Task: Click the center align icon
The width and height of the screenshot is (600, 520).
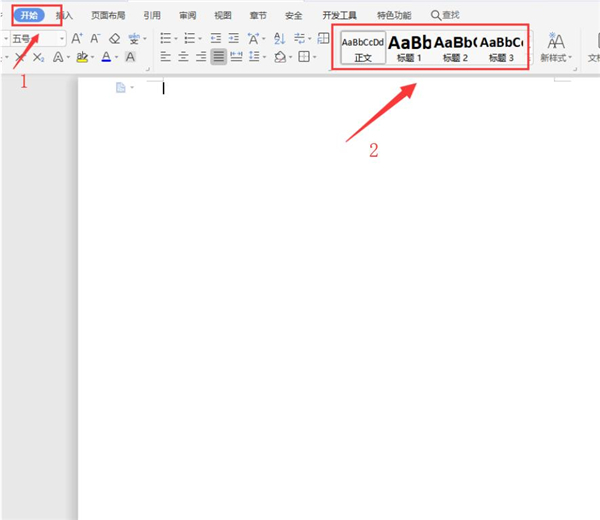Action: tap(183, 57)
